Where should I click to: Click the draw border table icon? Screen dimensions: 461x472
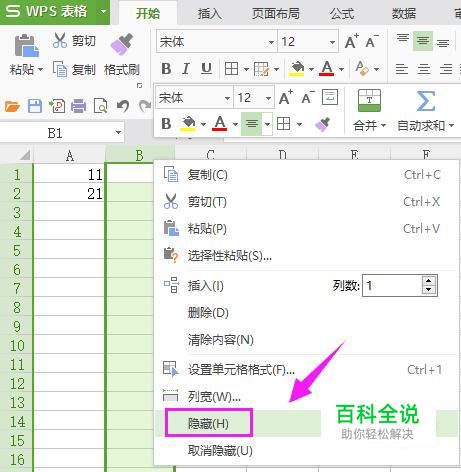[261, 69]
